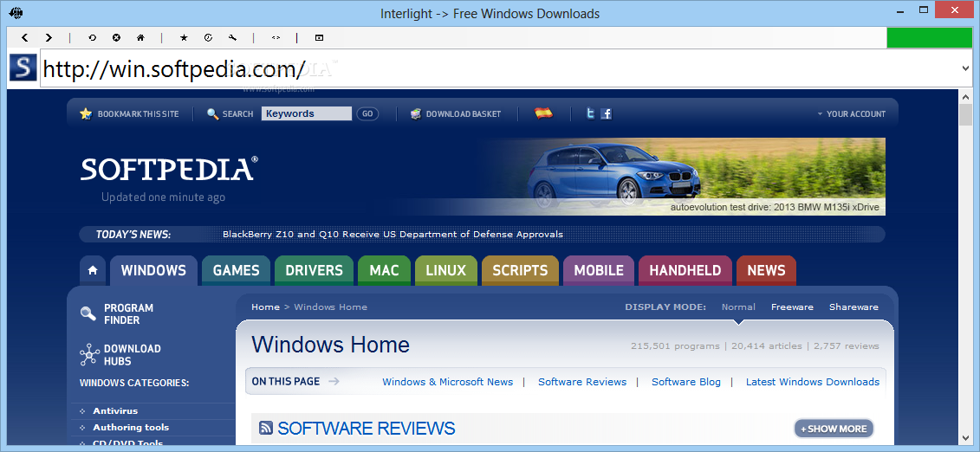Screen dimensions: 980x452
Task: Open the HANDHELD tab
Action: 685,270
